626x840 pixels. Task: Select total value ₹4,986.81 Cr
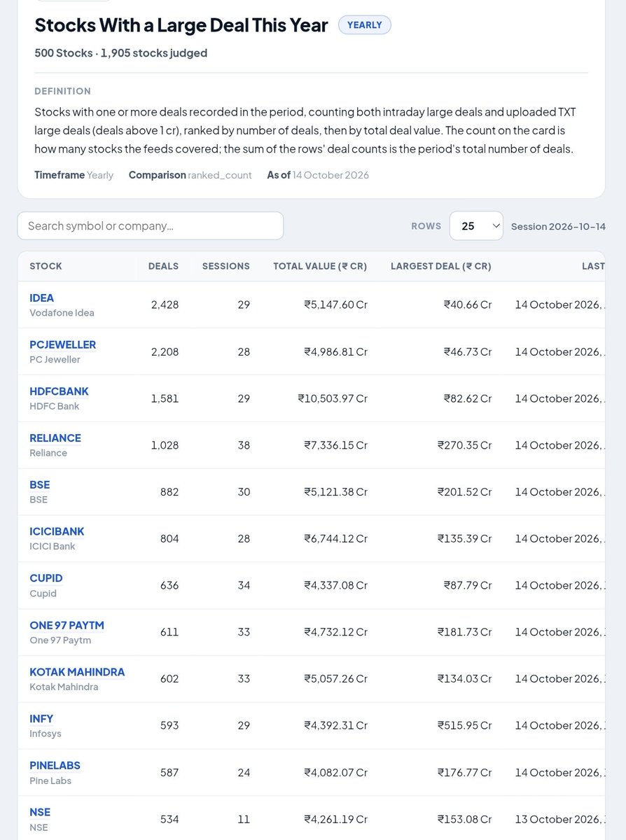click(335, 352)
